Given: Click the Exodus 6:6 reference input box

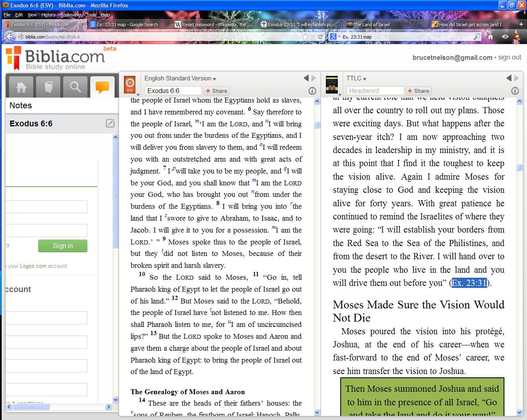Looking at the screenshot, I should [x=173, y=91].
